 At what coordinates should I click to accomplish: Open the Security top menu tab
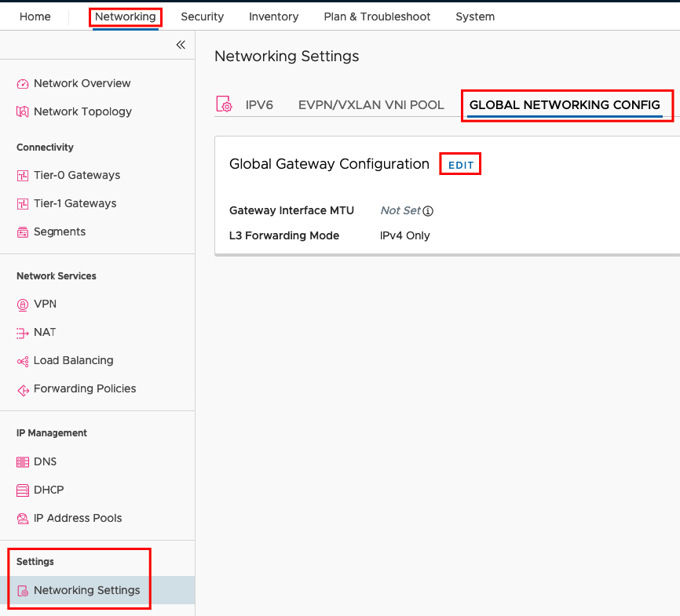[202, 16]
